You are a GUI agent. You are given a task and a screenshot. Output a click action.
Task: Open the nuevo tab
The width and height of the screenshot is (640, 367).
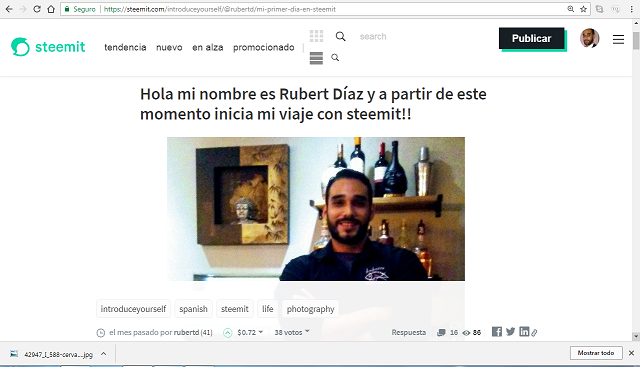point(169,47)
